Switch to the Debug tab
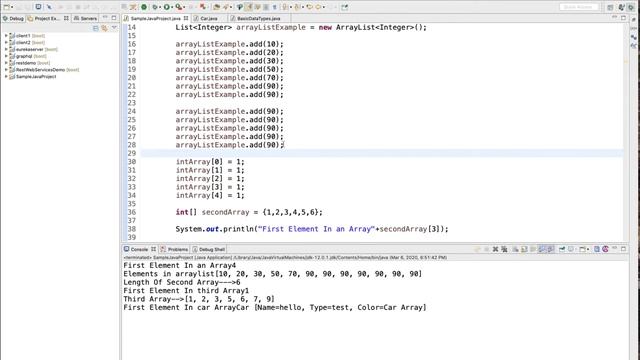 click(13, 18)
